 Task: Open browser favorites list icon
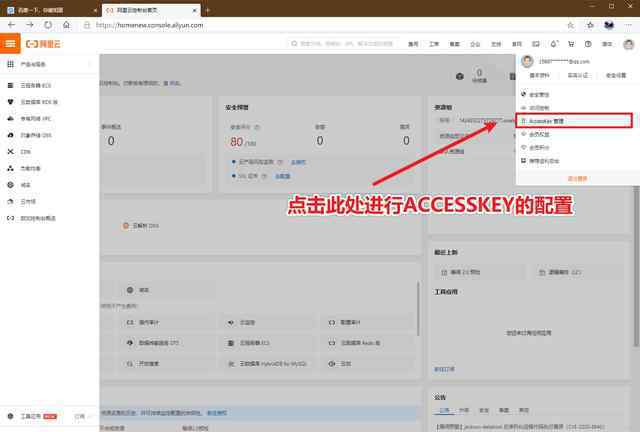point(590,25)
